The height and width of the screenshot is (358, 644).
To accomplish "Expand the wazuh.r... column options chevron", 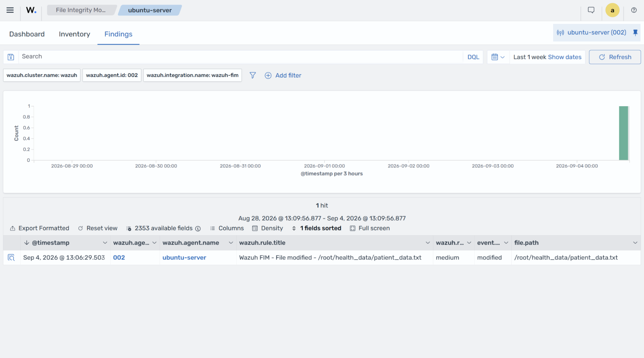I will [x=469, y=243].
